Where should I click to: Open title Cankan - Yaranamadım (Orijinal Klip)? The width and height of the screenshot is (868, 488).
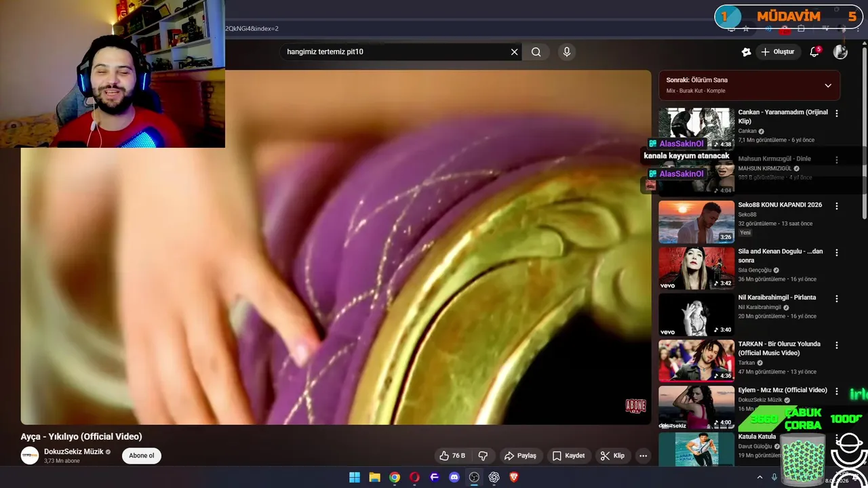click(783, 117)
